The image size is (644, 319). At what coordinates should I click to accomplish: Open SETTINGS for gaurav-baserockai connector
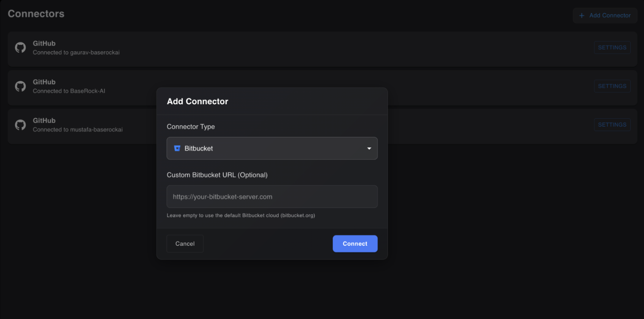(612, 48)
